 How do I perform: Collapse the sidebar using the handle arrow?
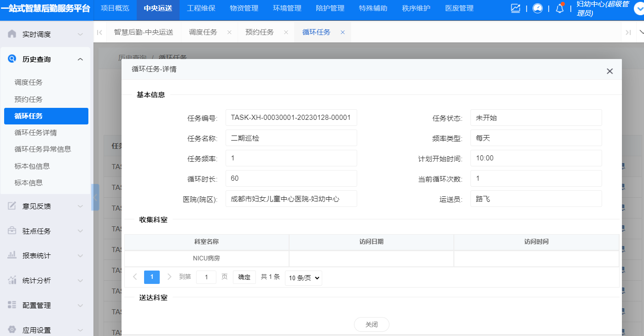[x=95, y=197]
